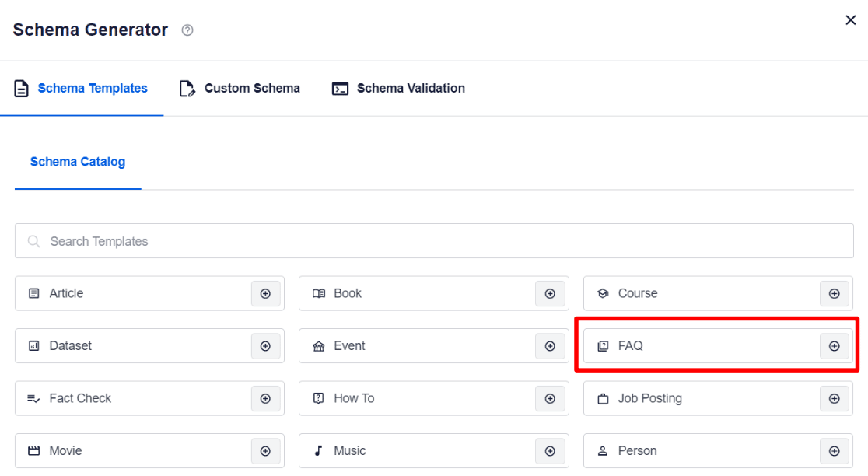
Task: Click the Dataset chart icon
Action: [x=33, y=345]
